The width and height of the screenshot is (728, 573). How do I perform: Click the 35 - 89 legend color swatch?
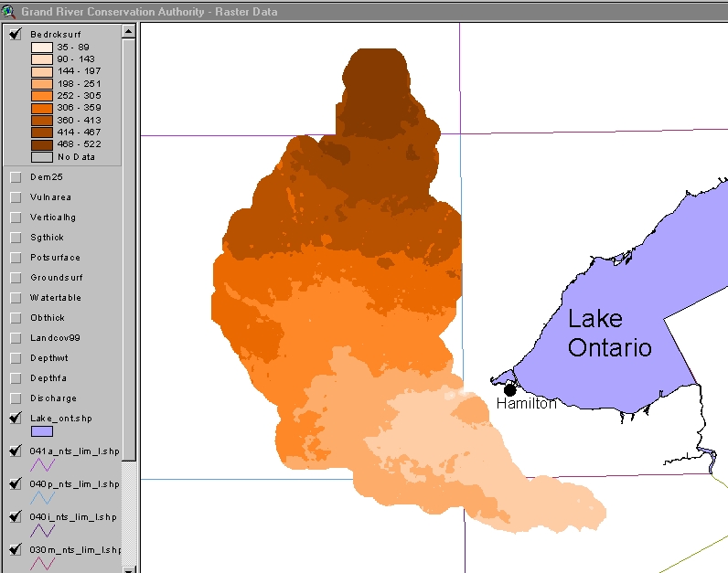tap(42, 48)
